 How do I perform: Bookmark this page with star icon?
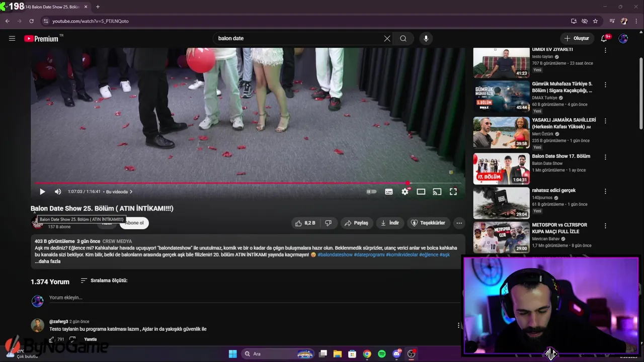pyautogui.click(x=595, y=21)
